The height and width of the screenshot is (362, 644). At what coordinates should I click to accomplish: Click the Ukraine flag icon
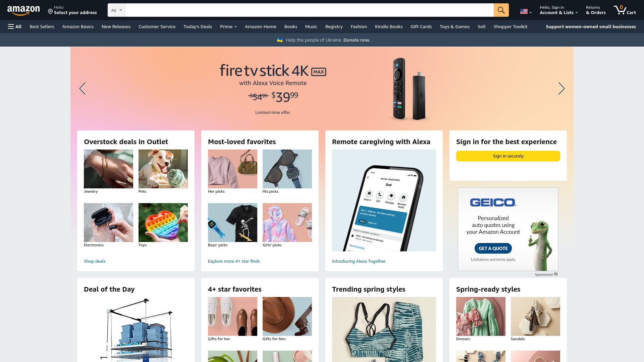[280, 40]
